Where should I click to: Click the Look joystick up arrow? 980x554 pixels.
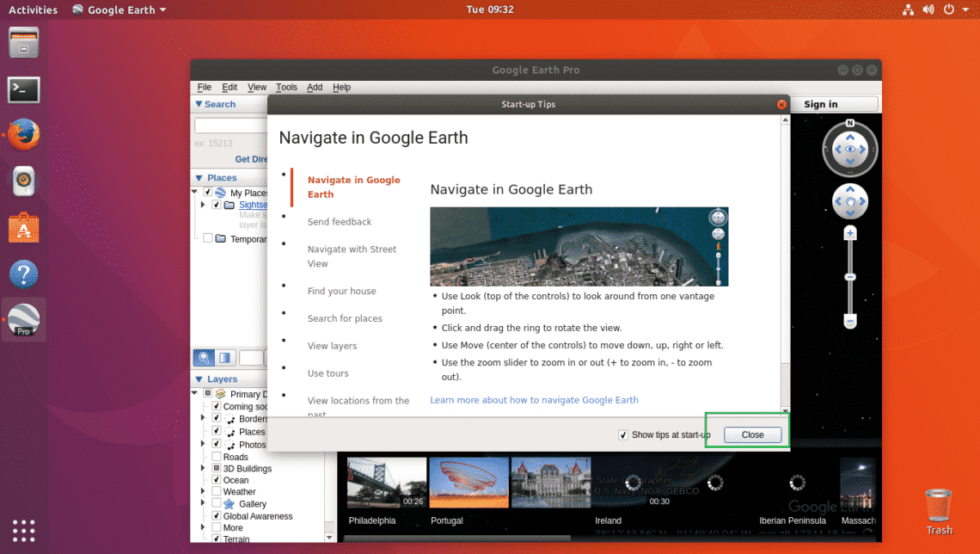tap(850, 137)
